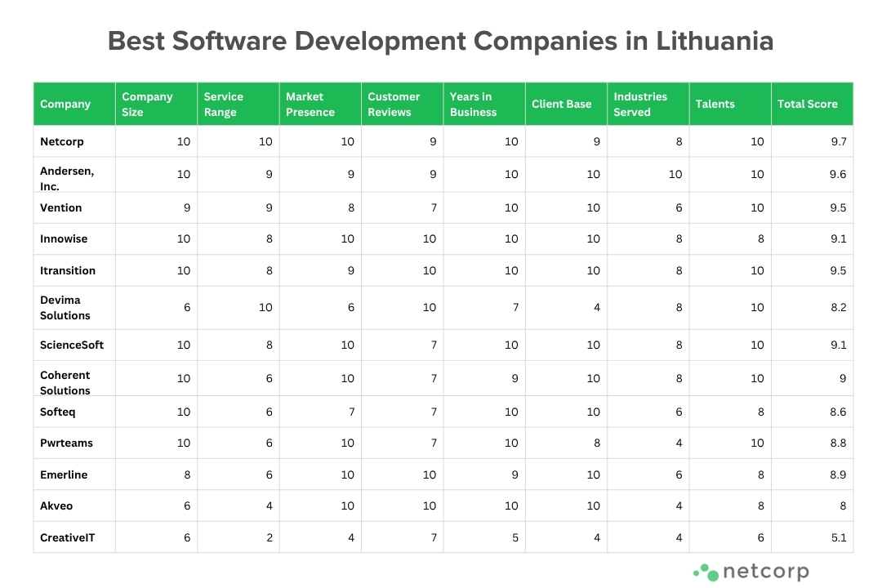The image size is (882, 588).
Task: Click Vention's Industries Served value 6
Action: (679, 207)
